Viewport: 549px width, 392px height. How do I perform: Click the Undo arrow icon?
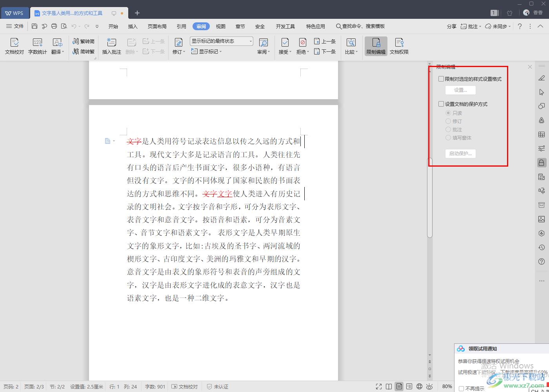tap(74, 26)
